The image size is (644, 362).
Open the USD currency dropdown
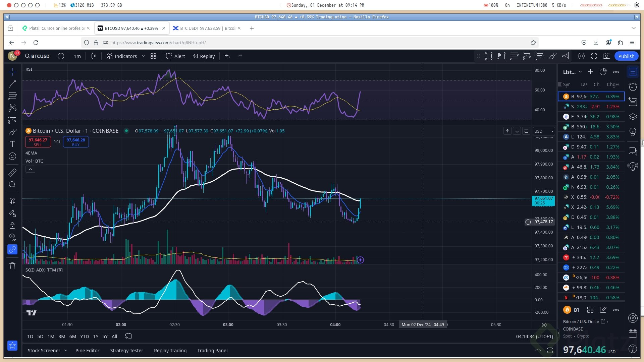coord(544,131)
